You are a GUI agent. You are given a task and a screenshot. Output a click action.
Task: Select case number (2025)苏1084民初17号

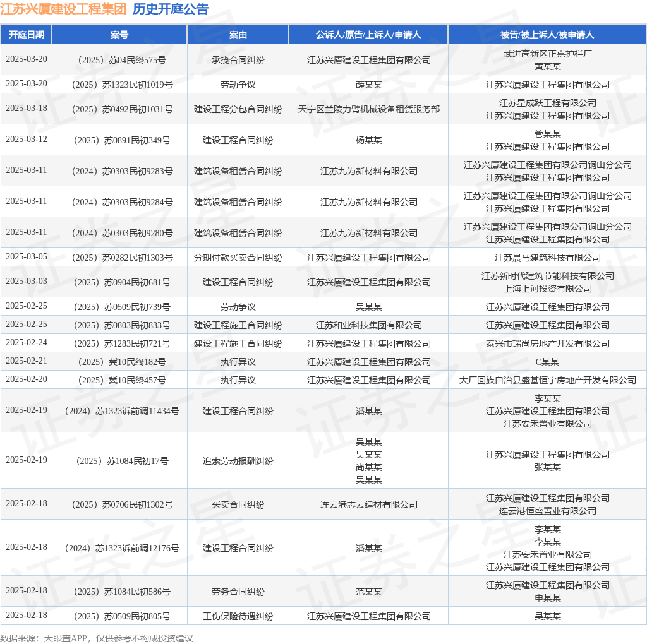point(122,462)
